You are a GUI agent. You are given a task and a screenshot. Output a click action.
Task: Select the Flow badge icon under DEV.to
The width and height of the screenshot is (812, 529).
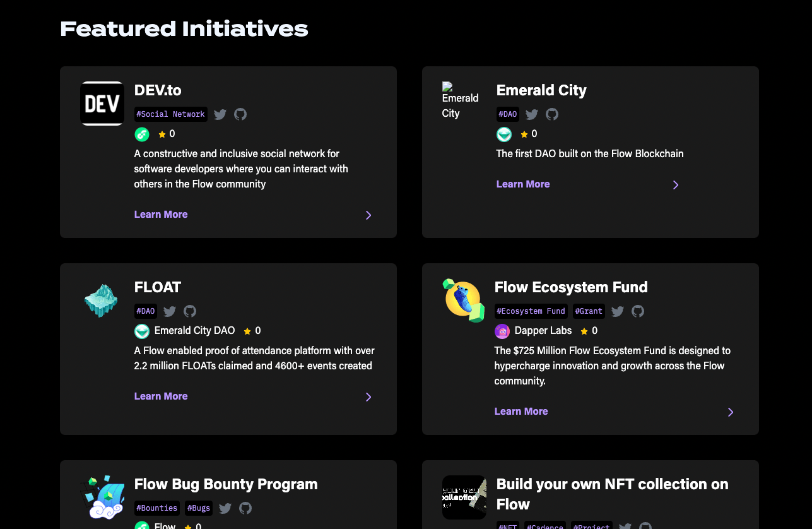click(x=141, y=134)
